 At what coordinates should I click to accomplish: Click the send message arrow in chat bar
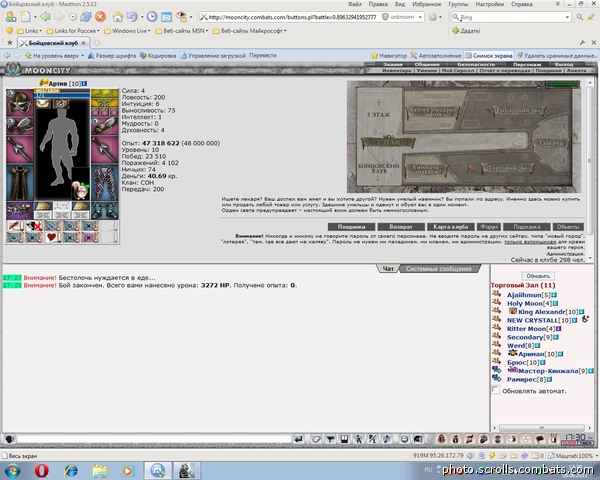[x=298, y=439]
